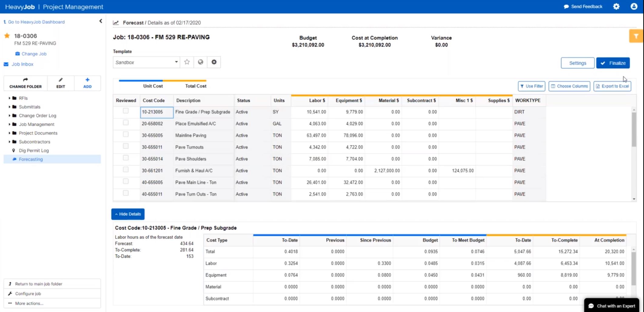Click the Add plus icon
Image resolution: width=644 pixels, height=312 pixels.
pos(87,80)
